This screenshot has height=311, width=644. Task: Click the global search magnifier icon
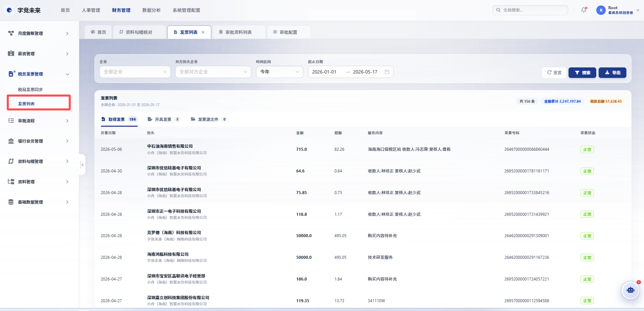498,10
